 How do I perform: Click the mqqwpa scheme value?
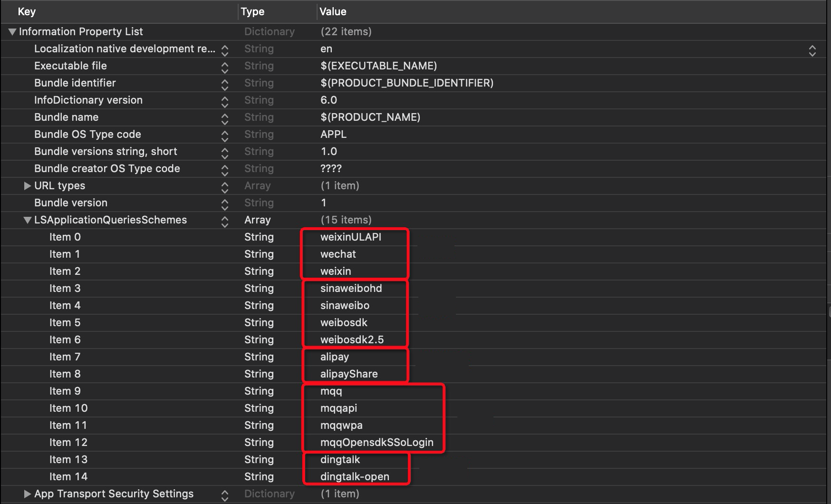point(341,426)
